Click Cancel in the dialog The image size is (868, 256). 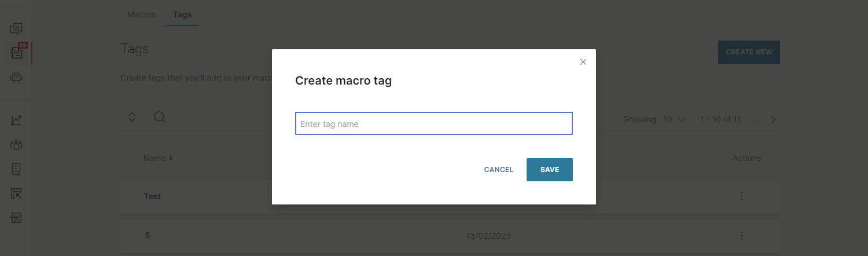pyautogui.click(x=498, y=170)
